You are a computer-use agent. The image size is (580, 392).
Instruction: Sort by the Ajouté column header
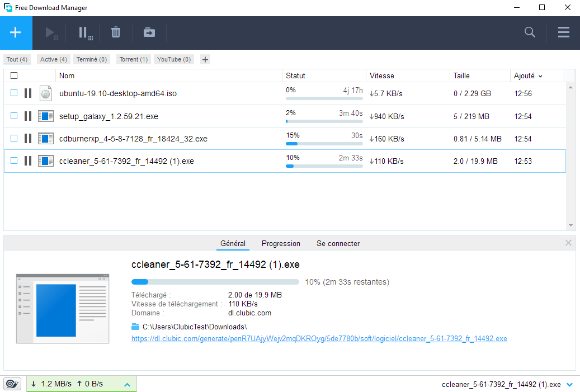coord(528,76)
